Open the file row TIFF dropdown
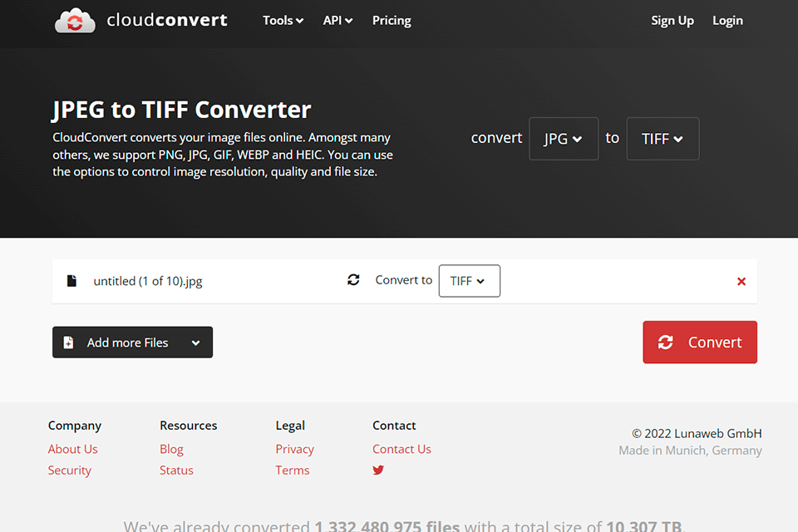The image size is (798, 532). tap(469, 280)
